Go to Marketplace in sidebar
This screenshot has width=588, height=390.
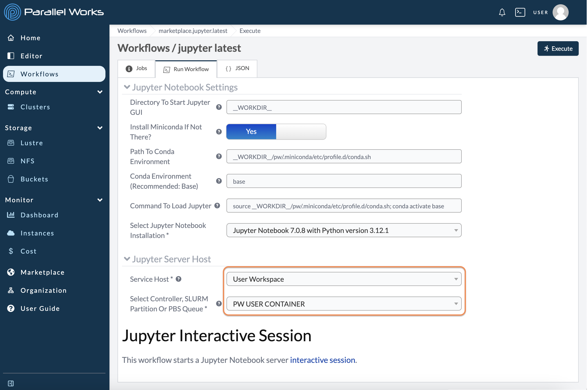[54, 272]
